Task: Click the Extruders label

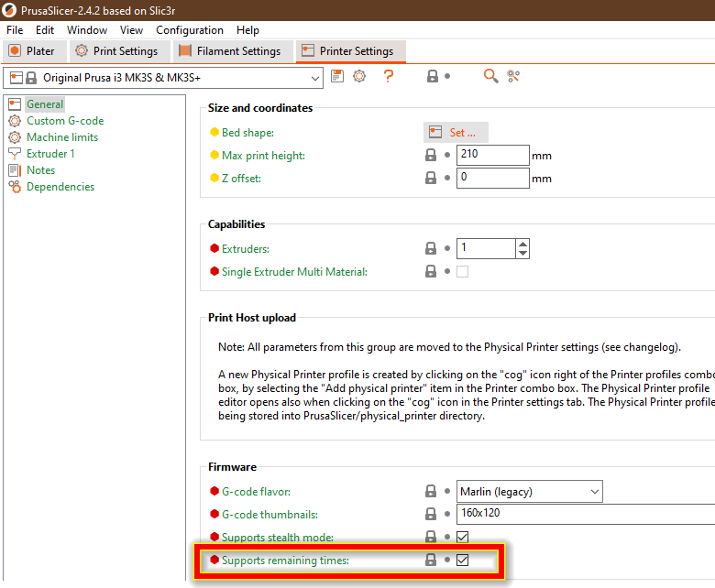Action: pos(246,249)
